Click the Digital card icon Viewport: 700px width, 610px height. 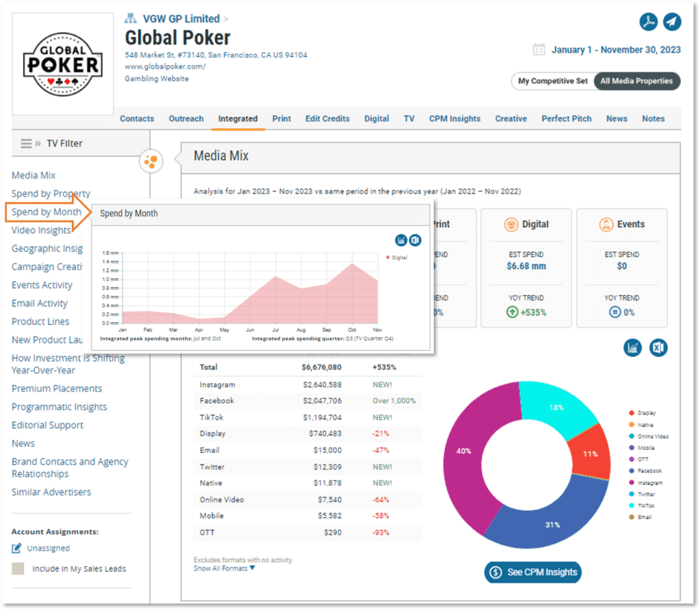click(x=511, y=224)
